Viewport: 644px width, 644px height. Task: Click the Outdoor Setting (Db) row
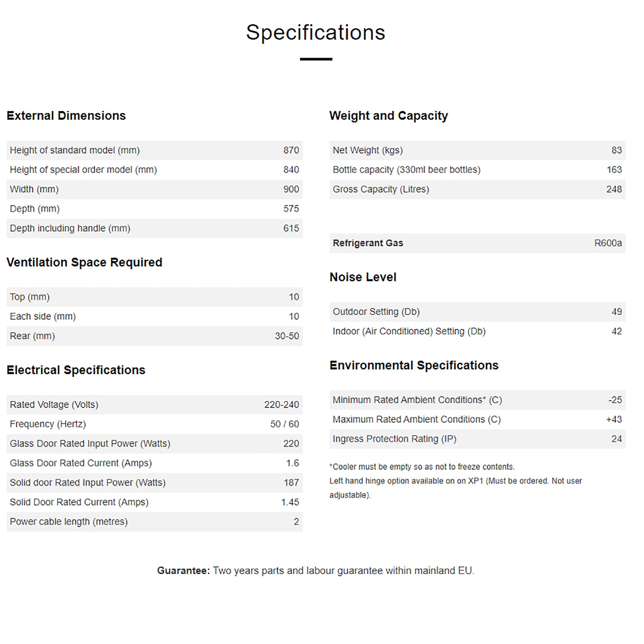click(x=477, y=312)
